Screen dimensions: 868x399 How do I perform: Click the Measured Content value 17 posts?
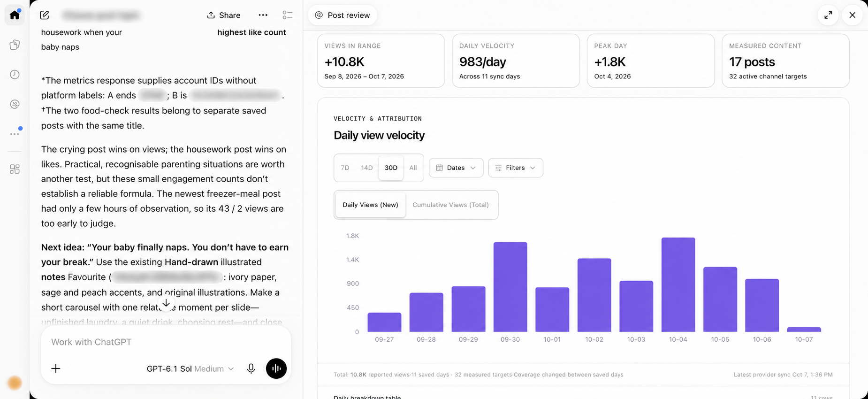pos(752,62)
